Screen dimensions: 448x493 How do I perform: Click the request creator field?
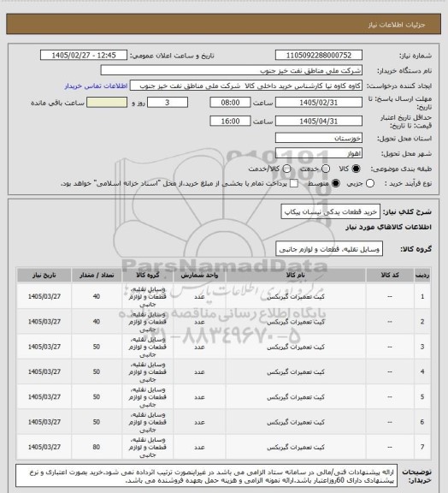tap(246, 86)
